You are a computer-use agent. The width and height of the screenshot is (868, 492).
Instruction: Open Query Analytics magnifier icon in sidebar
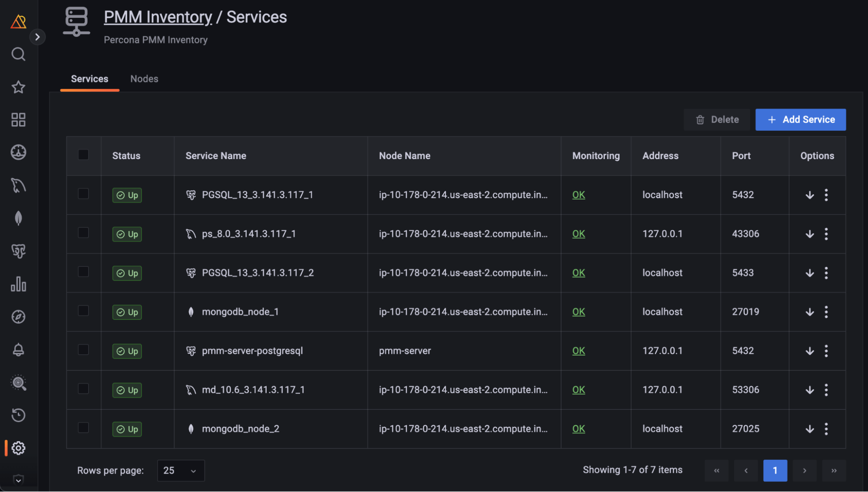click(18, 382)
